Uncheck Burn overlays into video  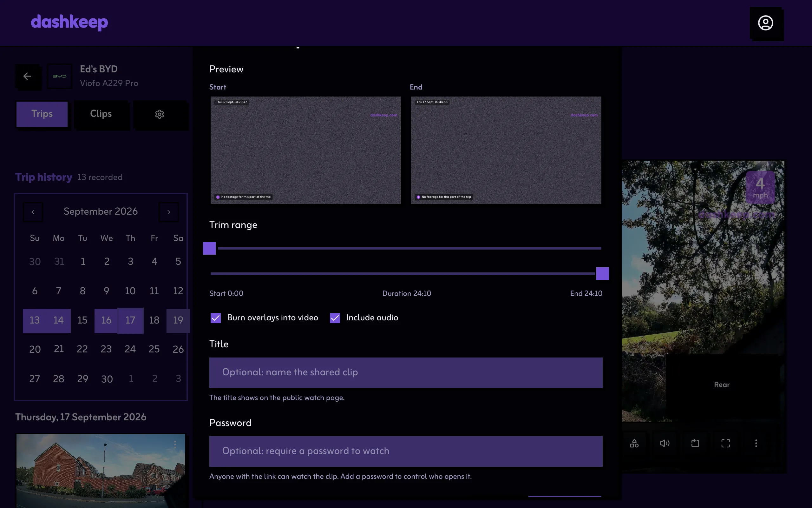215,318
